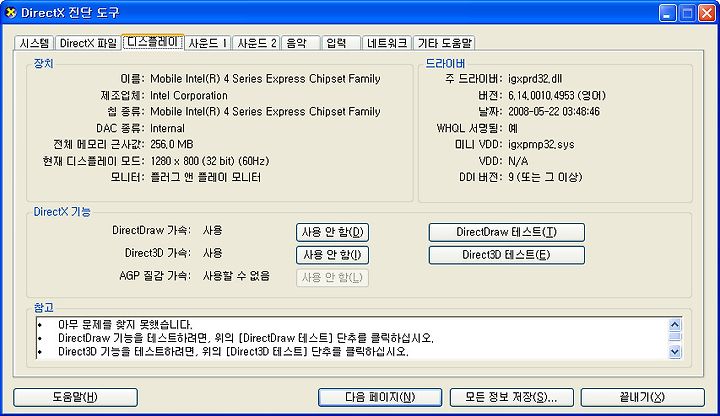Click the DirectX title bar icon
Image resolution: width=720 pixels, height=416 pixels.
pos(11,13)
